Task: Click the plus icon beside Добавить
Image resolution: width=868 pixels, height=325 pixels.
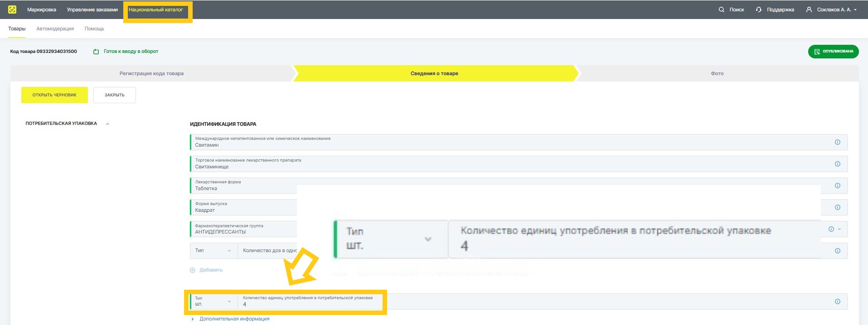Action: (x=193, y=270)
